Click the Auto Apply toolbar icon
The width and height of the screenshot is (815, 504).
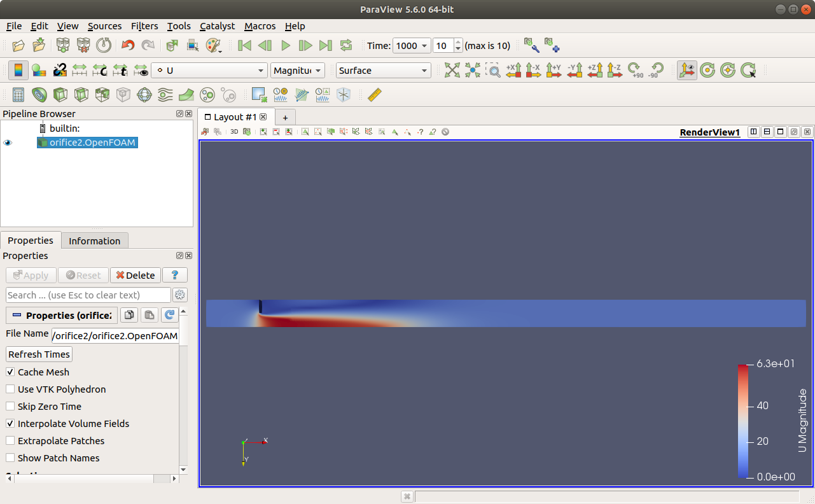point(172,45)
